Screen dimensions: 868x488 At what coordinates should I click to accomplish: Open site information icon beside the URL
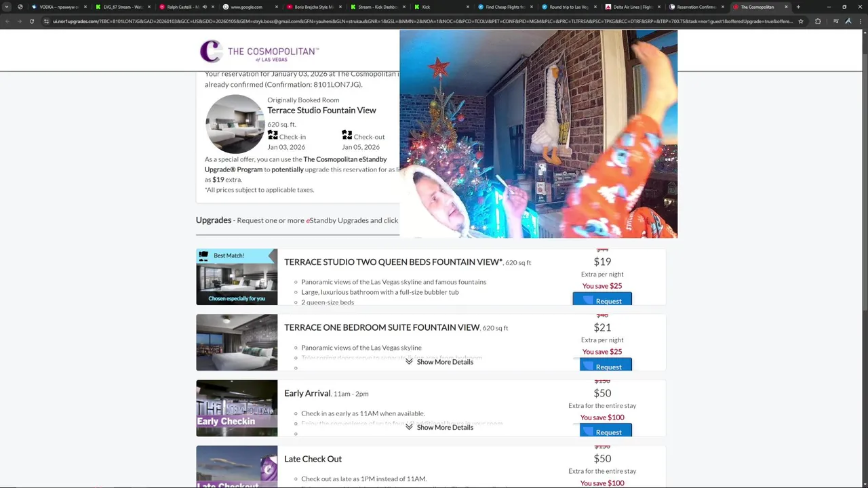[x=46, y=21]
